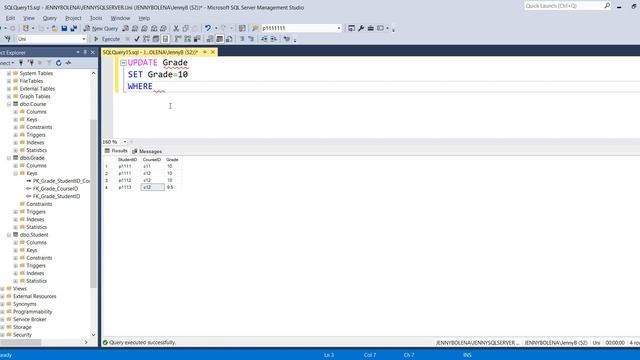Image resolution: width=640 pixels, height=360 pixels.
Task: Toggle Include Actual Execution Plan
Action: (178, 39)
